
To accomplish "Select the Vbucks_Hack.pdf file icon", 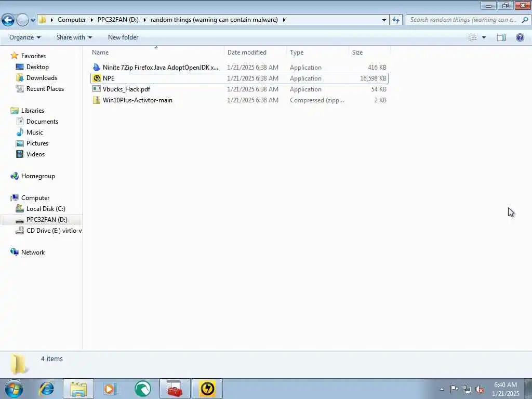I will tap(96, 89).
